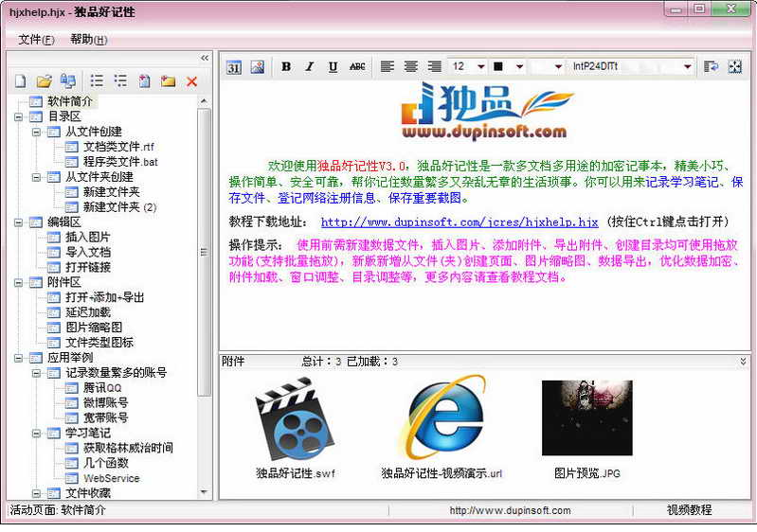Click the hjxhelp.hjx tutorial download link
This screenshot has height=532, width=757.
pyautogui.click(x=460, y=222)
